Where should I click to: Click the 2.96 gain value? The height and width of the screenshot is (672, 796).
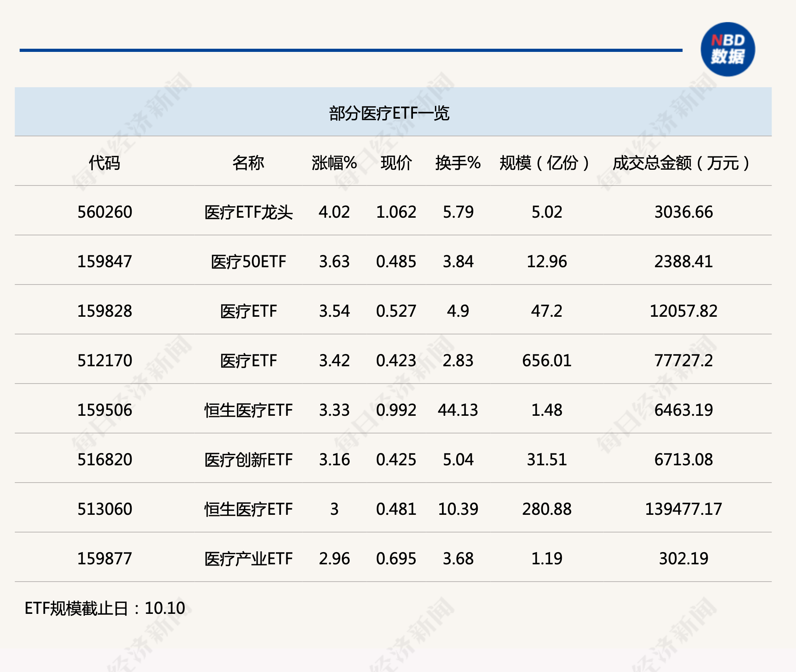[334, 559]
